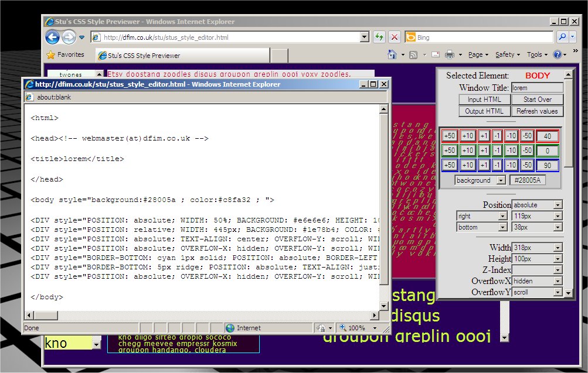The image size is (588, 373).
Task: Click the red row +50 button
Action: tap(450, 136)
